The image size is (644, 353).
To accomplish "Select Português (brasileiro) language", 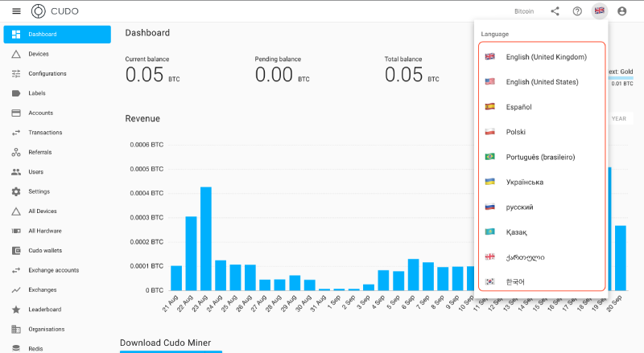I will click(x=541, y=158).
